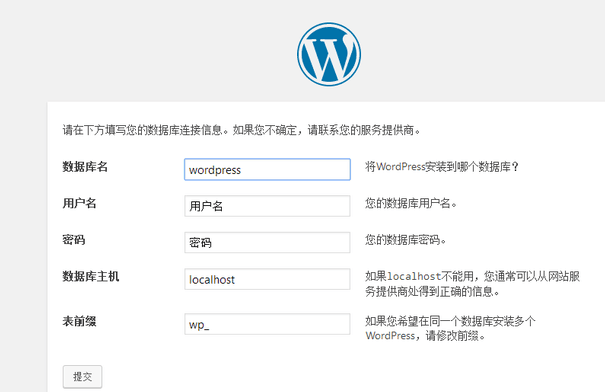Click the 请修改前缀 hint text
The width and height of the screenshot is (605, 392).
point(450,328)
